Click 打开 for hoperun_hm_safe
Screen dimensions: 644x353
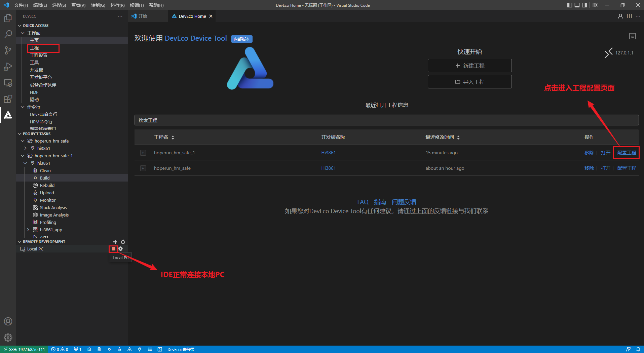[x=605, y=168]
